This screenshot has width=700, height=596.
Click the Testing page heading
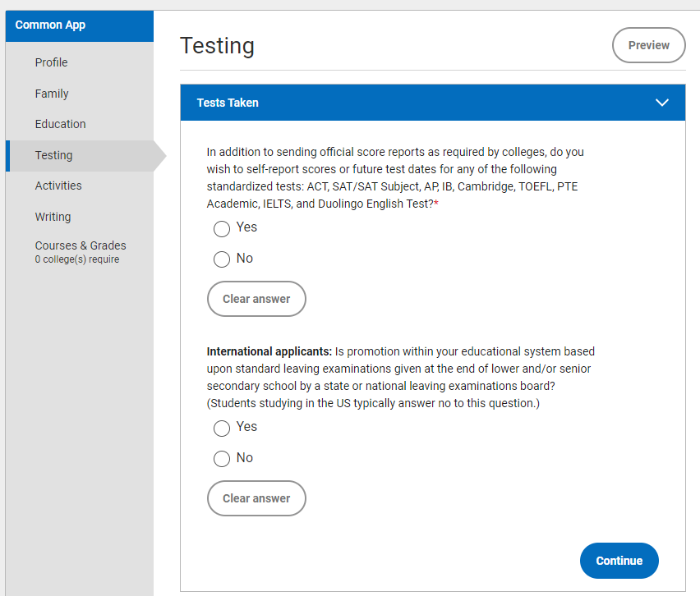[x=217, y=46]
